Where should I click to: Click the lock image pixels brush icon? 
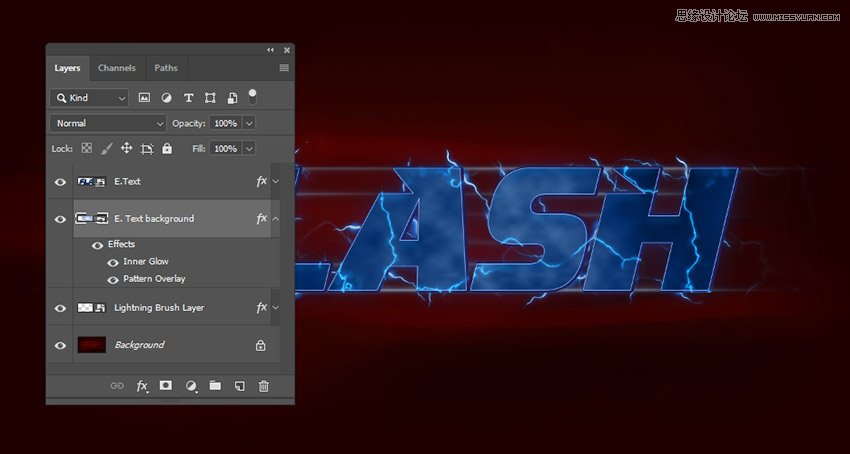[107, 148]
